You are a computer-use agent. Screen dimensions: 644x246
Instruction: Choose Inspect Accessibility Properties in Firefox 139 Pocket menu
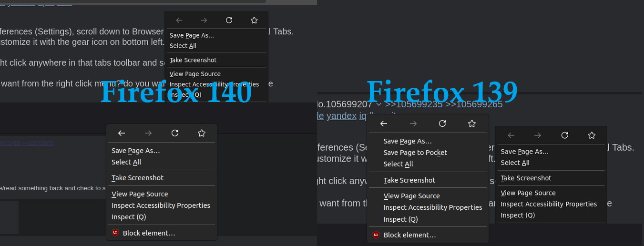click(x=433, y=207)
